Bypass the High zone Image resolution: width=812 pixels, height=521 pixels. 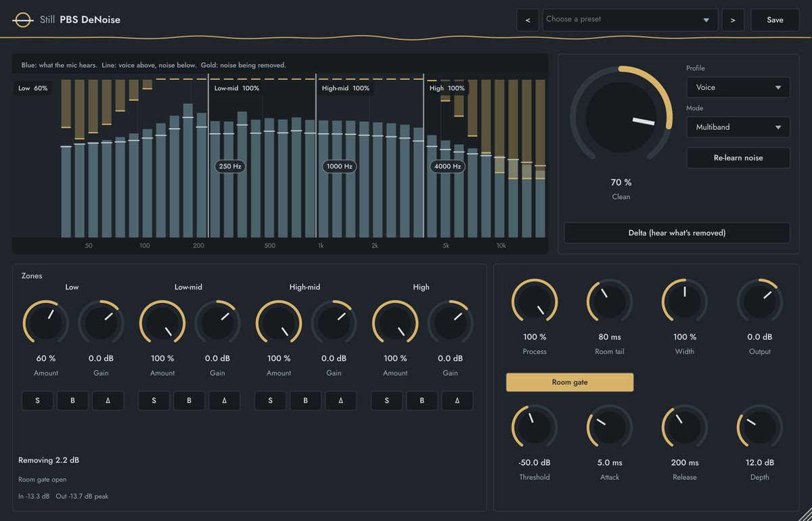tap(422, 401)
